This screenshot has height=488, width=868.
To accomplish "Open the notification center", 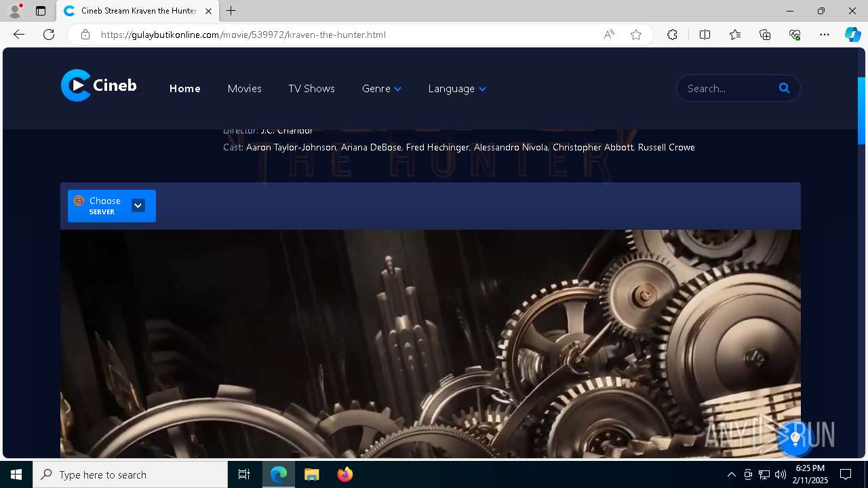I will point(846,474).
